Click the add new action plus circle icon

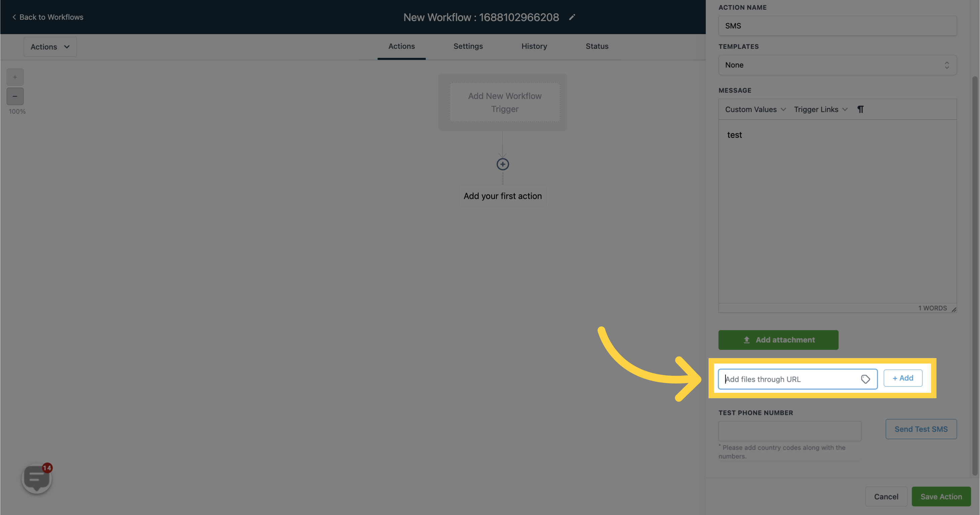pyautogui.click(x=502, y=164)
